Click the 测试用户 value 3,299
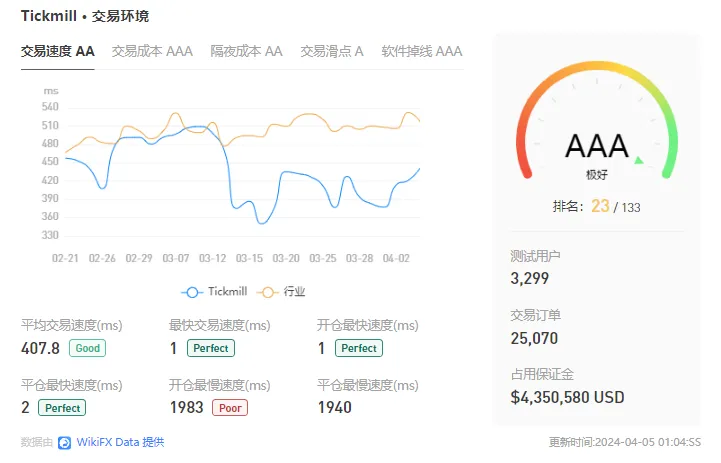Image resolution: width=721 pixels, height=463 pixels. click(x=530, y=279)
